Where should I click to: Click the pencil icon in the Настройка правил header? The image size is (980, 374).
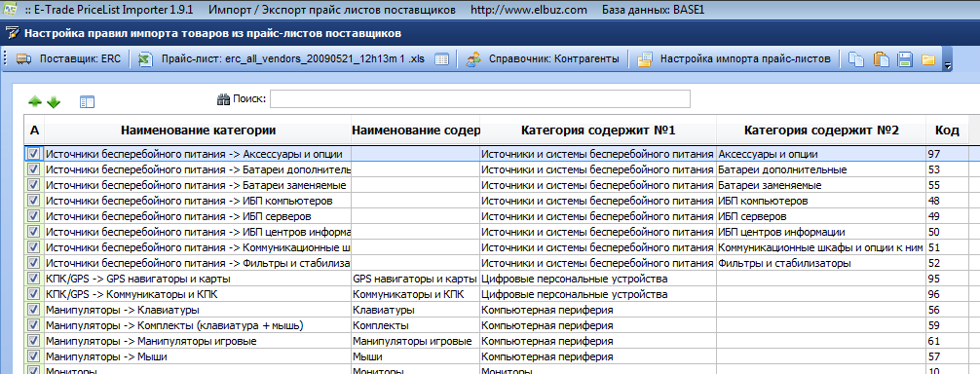coord(13,34)
